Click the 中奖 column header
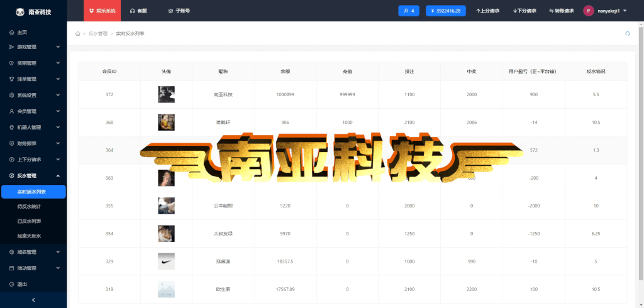Image resolution: width=644 pixels, height=308 pixels. coord(472,72)
